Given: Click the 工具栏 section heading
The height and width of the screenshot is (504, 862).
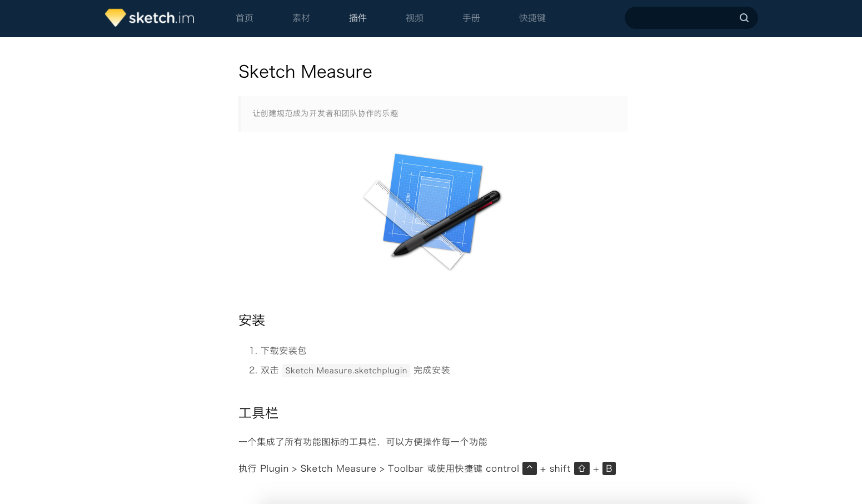Looking at the screenshot, I should coord(258,413).
